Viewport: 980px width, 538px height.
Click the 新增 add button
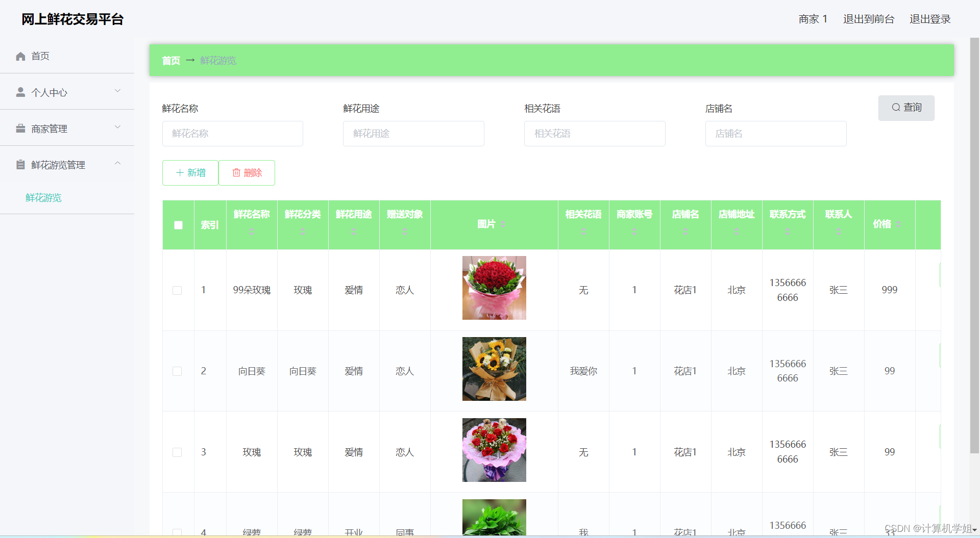point(190,173)
